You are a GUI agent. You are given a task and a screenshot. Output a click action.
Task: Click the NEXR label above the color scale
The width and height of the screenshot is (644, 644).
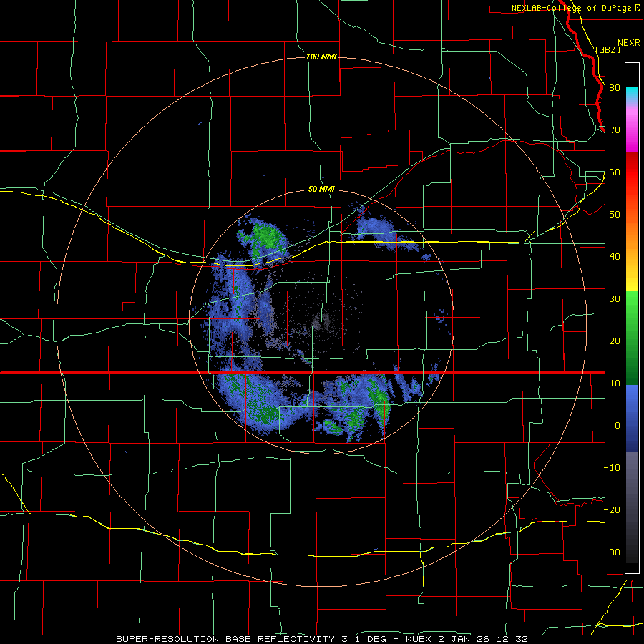(x=628, y=43)
